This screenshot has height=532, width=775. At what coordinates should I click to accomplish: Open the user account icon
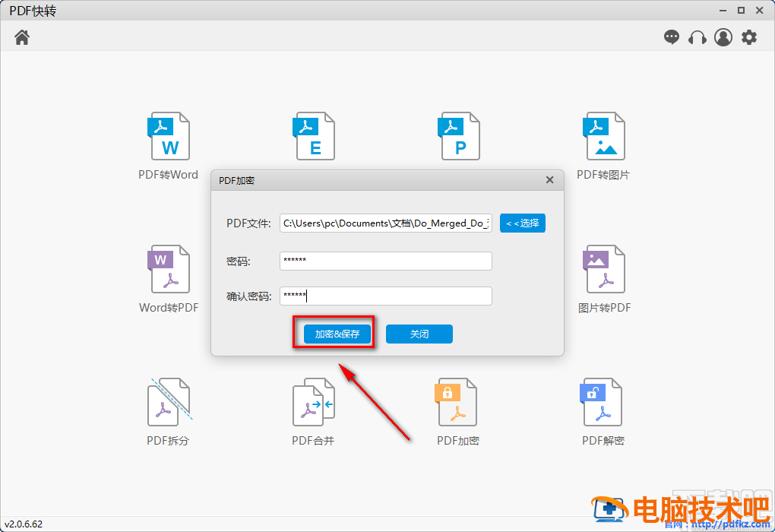(723, 37)
